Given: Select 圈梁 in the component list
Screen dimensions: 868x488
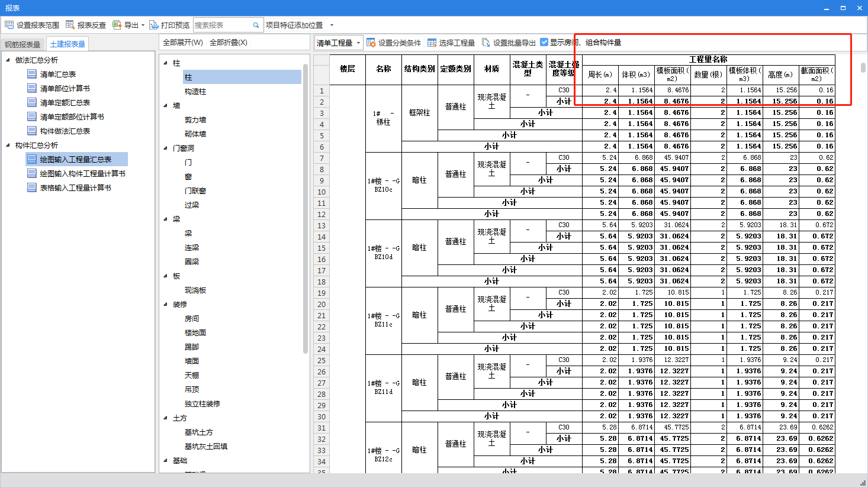Looking at the screenshot, I should tap(192, 261).
